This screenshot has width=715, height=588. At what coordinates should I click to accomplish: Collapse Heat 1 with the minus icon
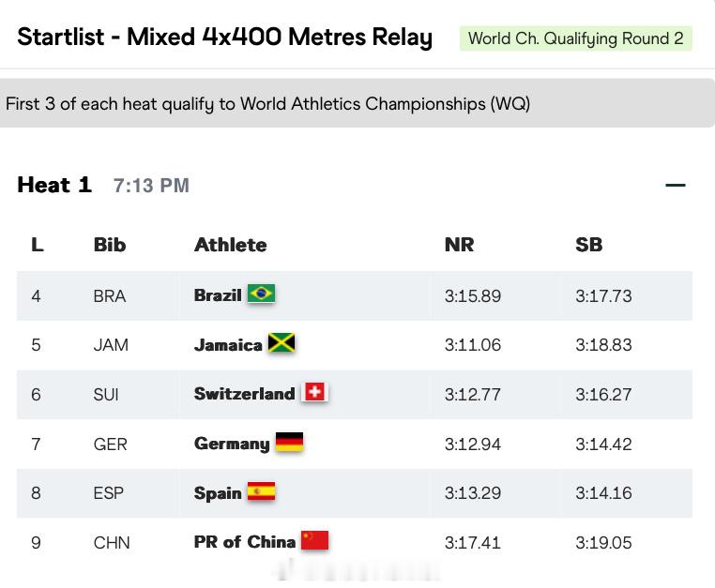[676, 185]
